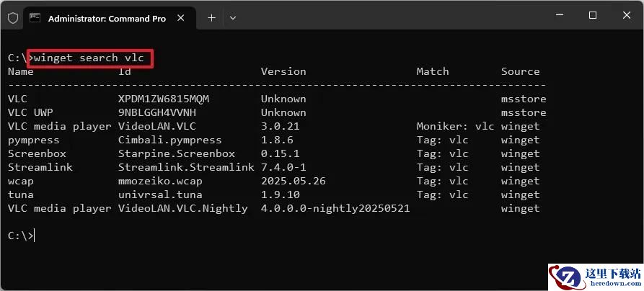Maximize the terminal window
The image size is (644, 291).
[592, 16]
